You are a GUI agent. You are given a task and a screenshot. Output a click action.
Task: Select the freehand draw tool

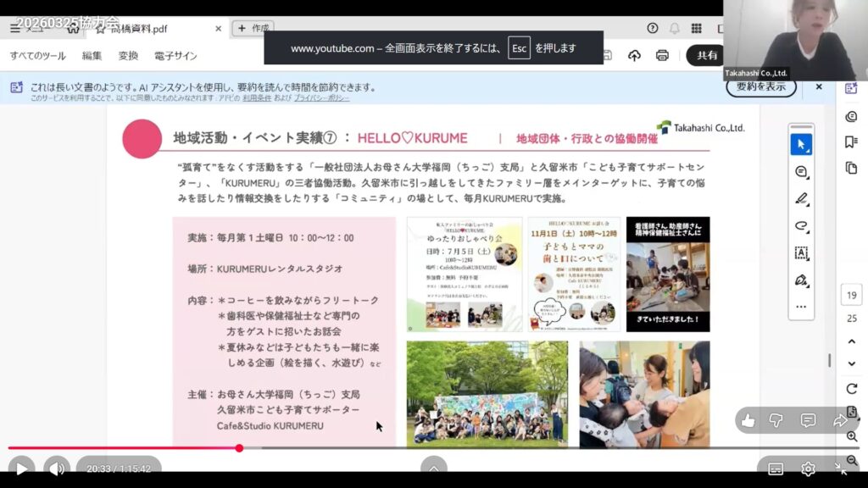(x=801, y=226)
